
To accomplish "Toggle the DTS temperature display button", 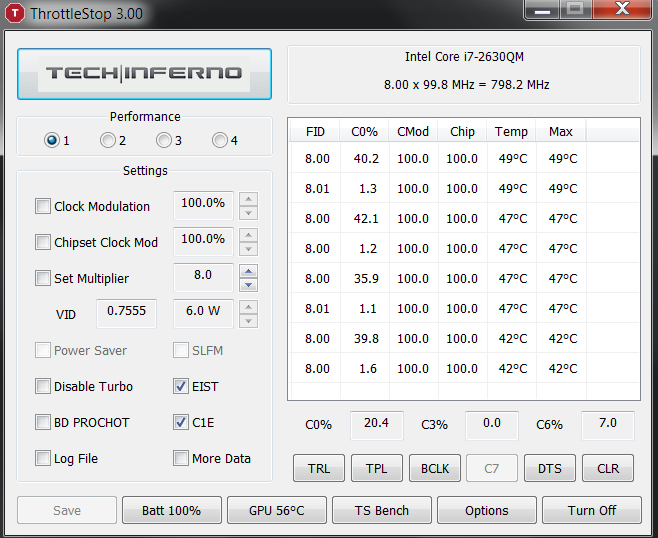I will [550, 468].
